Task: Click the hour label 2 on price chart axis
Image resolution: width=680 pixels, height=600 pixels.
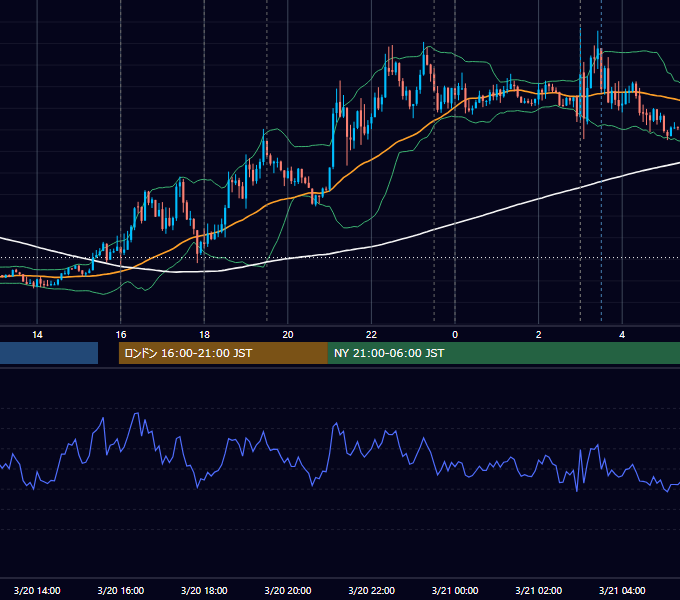Action: pos(539,335)
